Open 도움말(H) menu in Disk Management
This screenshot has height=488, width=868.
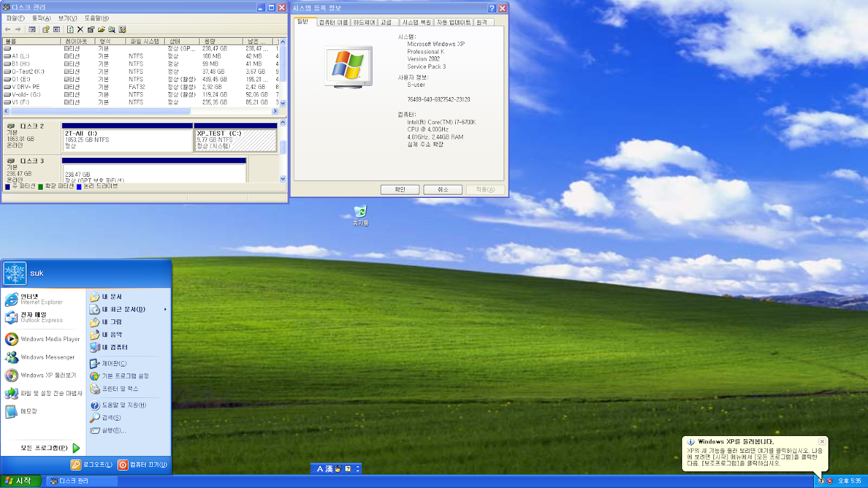[x=97, y=18]
